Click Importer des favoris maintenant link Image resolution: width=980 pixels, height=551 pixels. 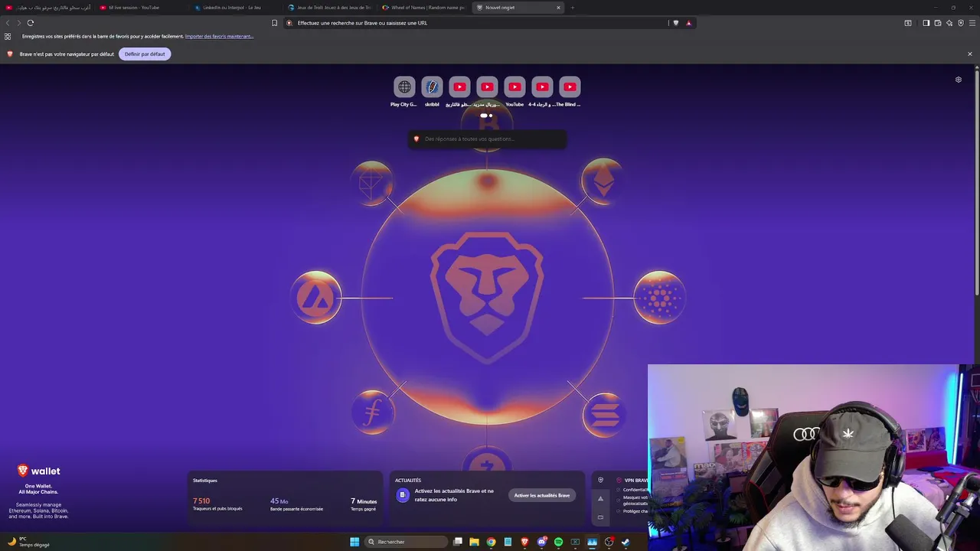point(219,36)
